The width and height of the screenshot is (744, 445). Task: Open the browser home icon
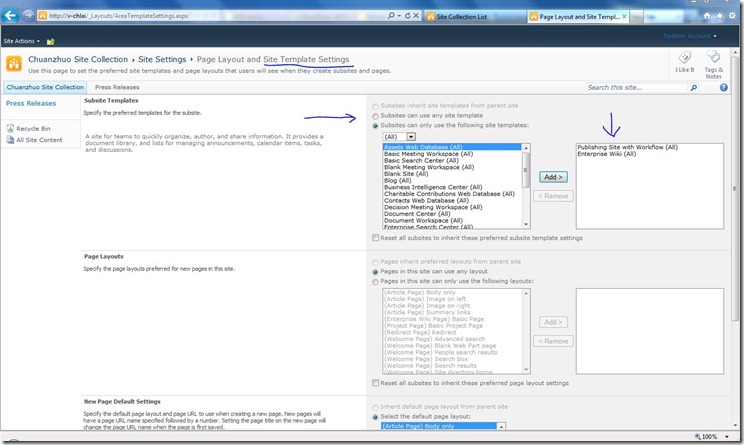coord(707,16)
